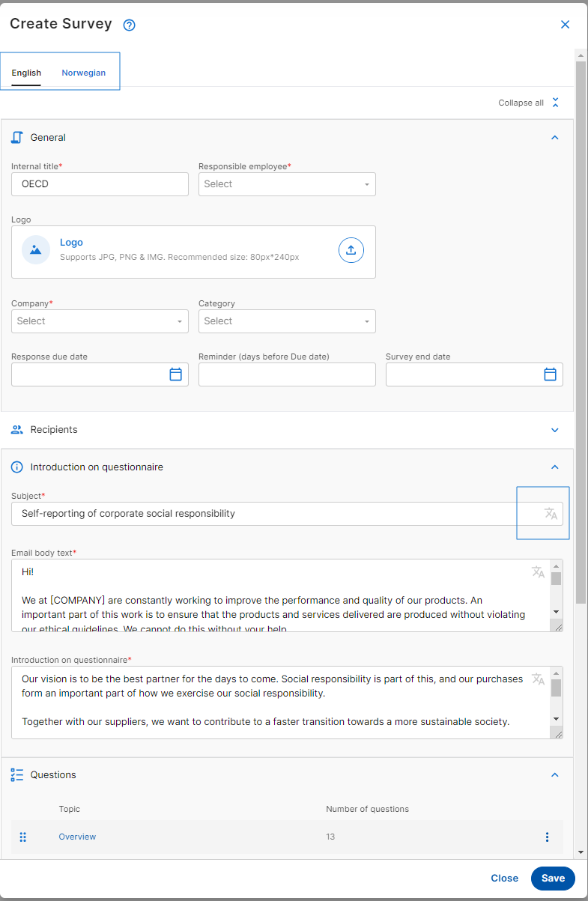Save the survey
588x901 pixels.
[x=553, y=879]
